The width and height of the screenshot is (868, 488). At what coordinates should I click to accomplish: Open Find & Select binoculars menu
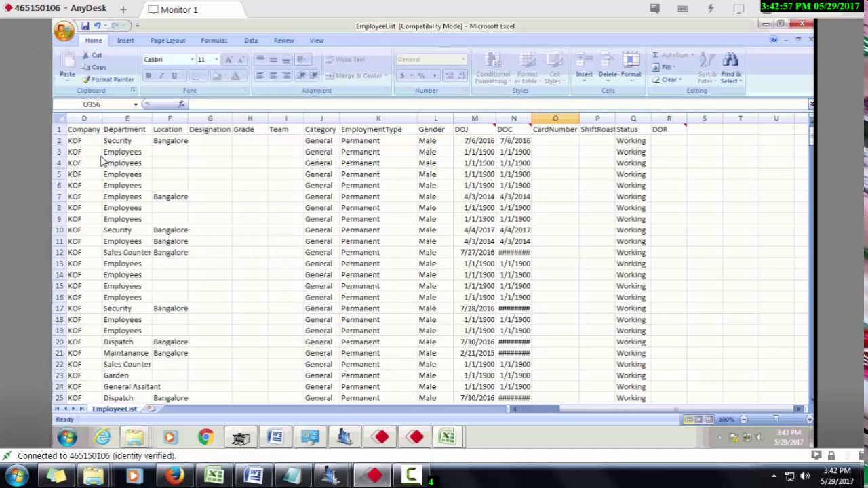point(731,69)
